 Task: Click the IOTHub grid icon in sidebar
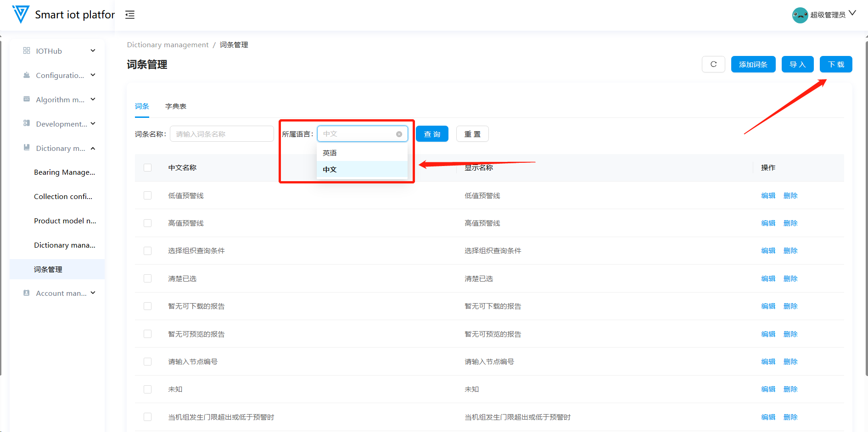(27, 51)
